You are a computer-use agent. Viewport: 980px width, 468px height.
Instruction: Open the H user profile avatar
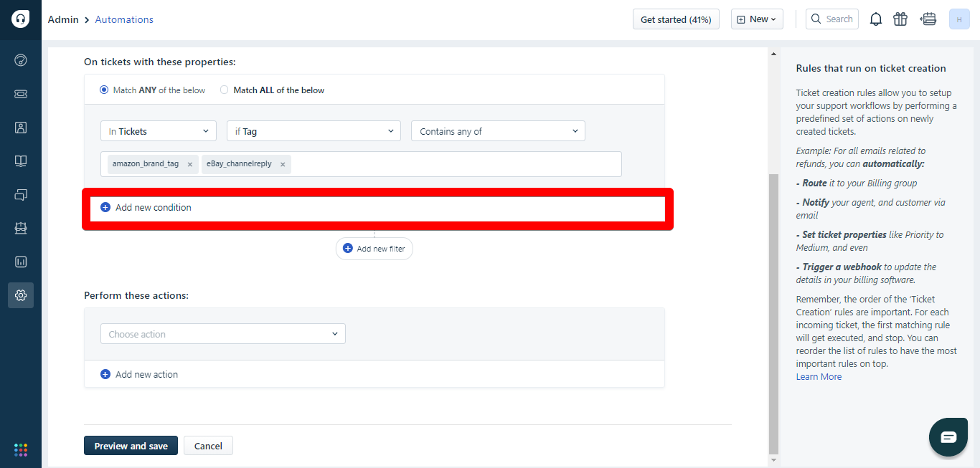pos(959,19)
